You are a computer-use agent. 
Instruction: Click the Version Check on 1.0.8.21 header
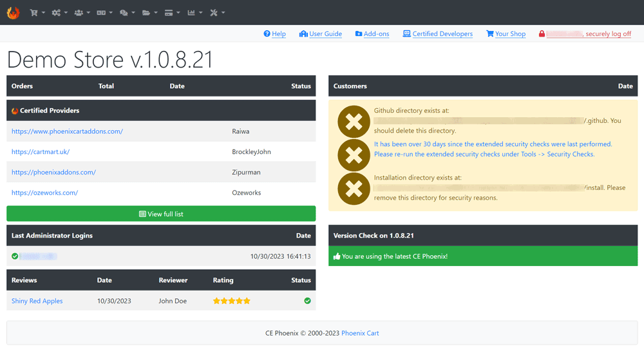point(374,236)
